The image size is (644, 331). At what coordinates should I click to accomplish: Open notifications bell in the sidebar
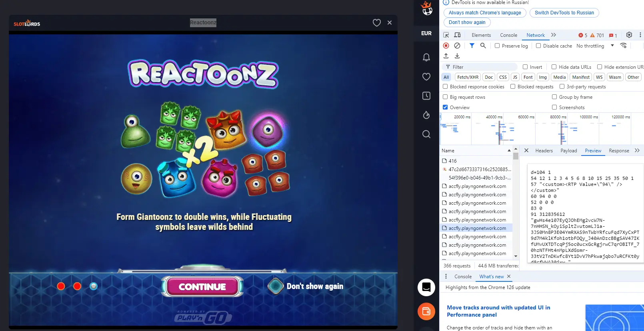pyautogui.click(x=426, y=57)
